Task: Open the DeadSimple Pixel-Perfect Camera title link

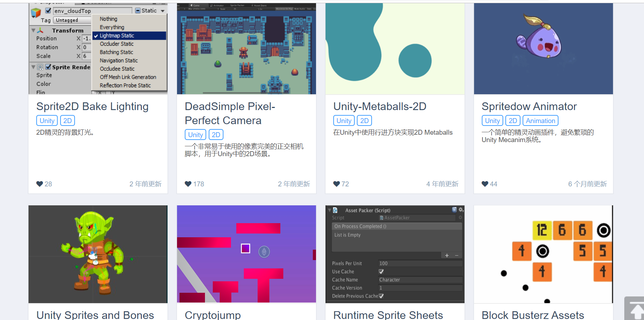Action: pyautogui.click(x=230, y=113)
